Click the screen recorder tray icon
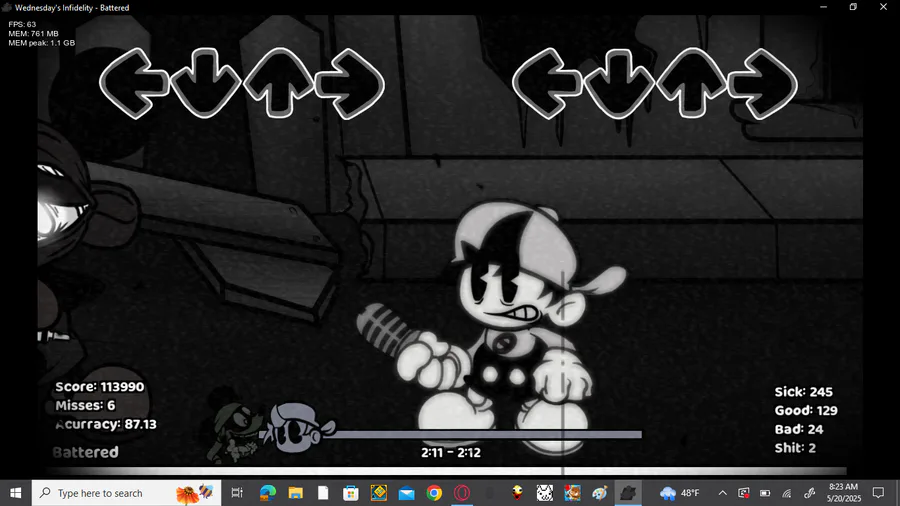The width and height of the screenshot is (900, 506). point(743,493)
